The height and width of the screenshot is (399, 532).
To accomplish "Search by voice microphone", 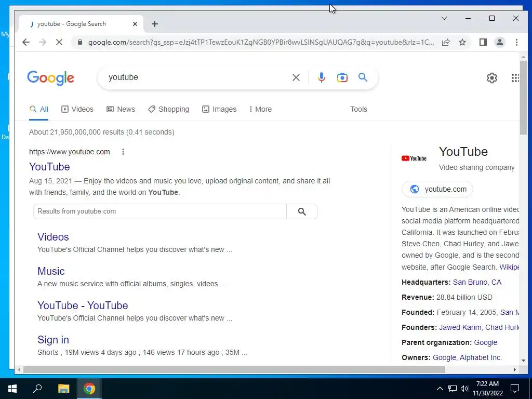I will 321,77.
